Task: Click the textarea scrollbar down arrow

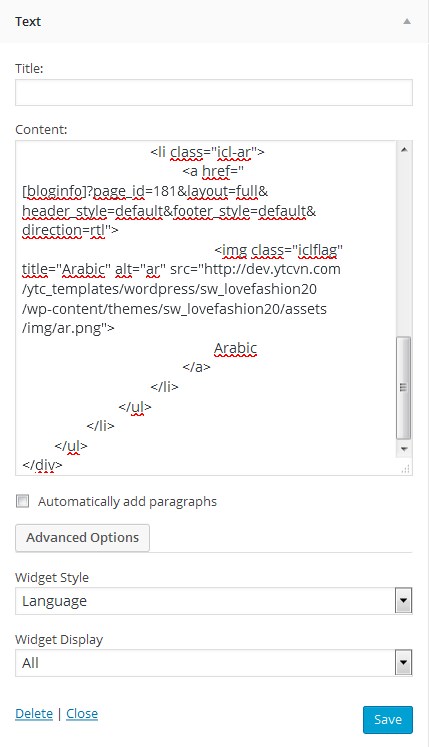Action: pyautogui.click(x=404, y=449)
